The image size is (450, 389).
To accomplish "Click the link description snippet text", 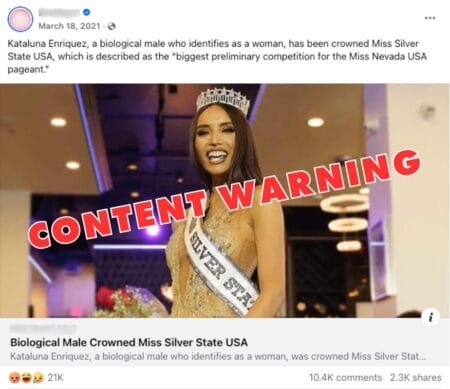I will click(x=218, y=356).
